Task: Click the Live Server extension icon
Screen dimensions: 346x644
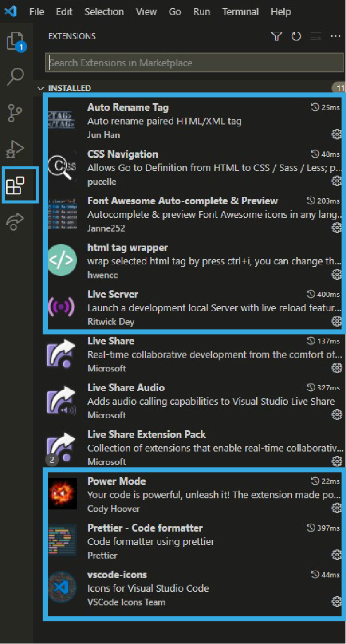Action: pyautogui.click(x=62, y=307)
